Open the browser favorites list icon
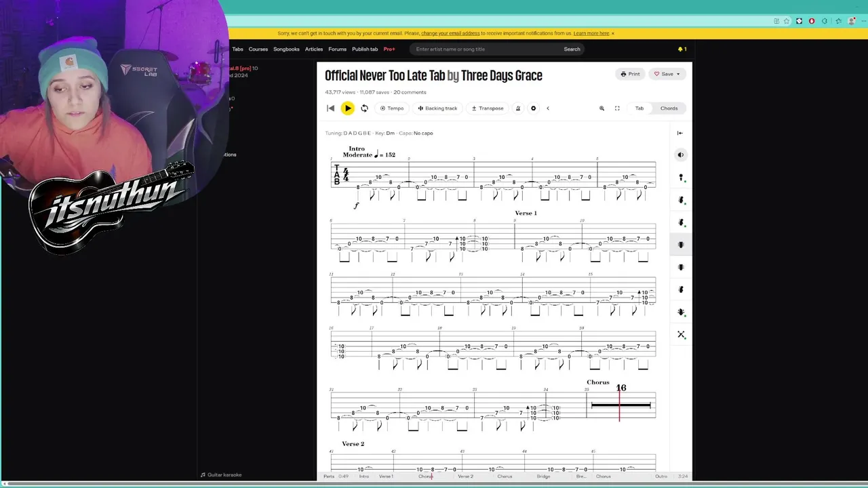The width and height of the screenshot is (868, 488). click(x=839, y=21)
